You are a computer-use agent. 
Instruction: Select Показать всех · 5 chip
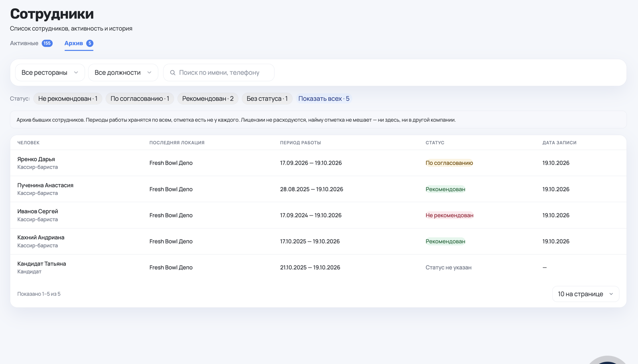click(324, 98)
